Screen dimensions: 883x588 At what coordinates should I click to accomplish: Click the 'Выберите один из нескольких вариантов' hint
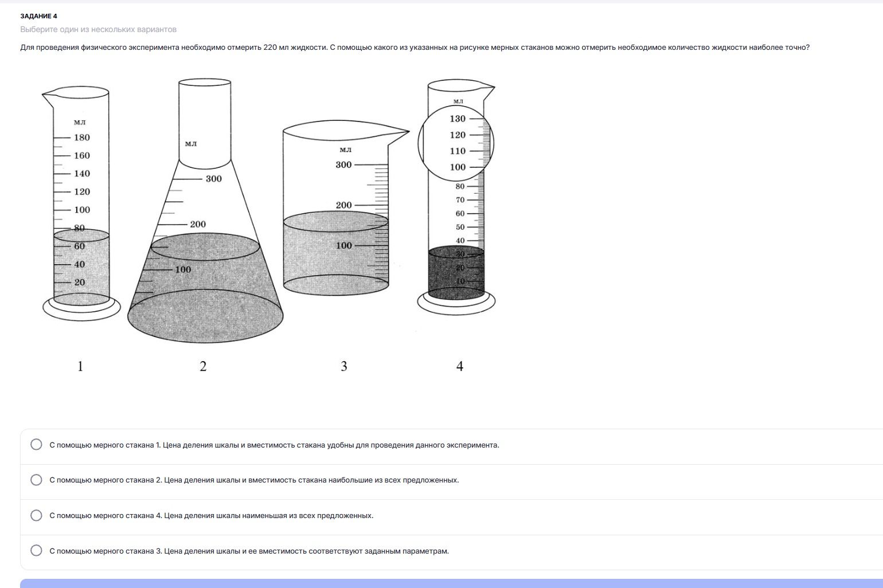tap(98, 29)
